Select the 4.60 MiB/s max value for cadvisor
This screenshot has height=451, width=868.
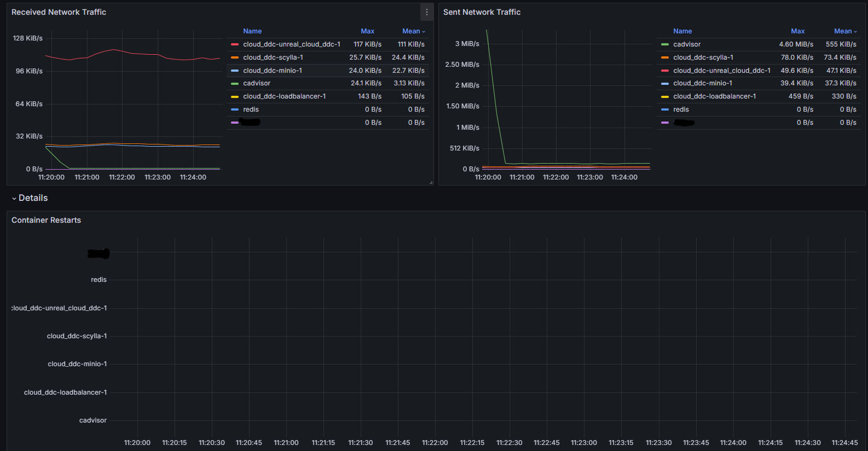tap(796, 44)
